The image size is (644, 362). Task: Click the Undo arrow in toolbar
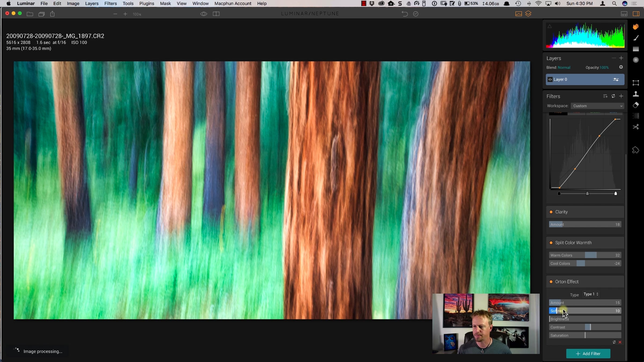click(404, 14)
